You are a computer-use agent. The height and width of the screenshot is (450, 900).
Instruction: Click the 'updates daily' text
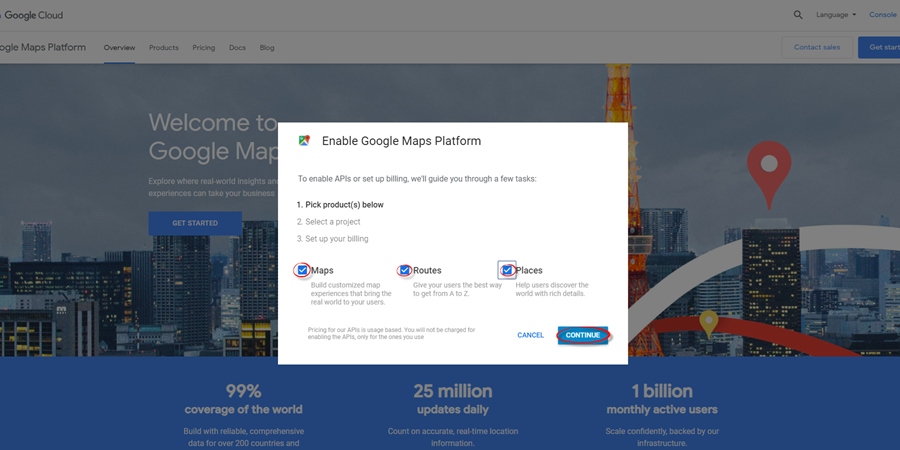(453, 410)
